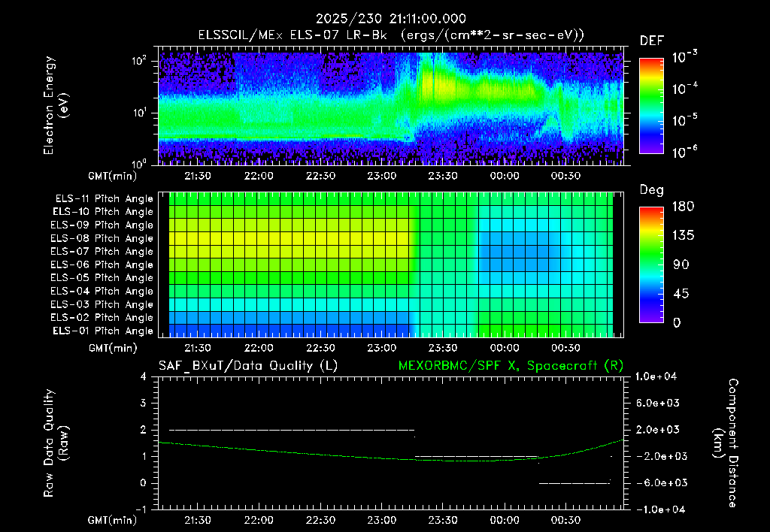This screenshot has width=770, height=532.
Task: Select the ELS-11 Pitch Angle row label
Action: coord(104,199)
